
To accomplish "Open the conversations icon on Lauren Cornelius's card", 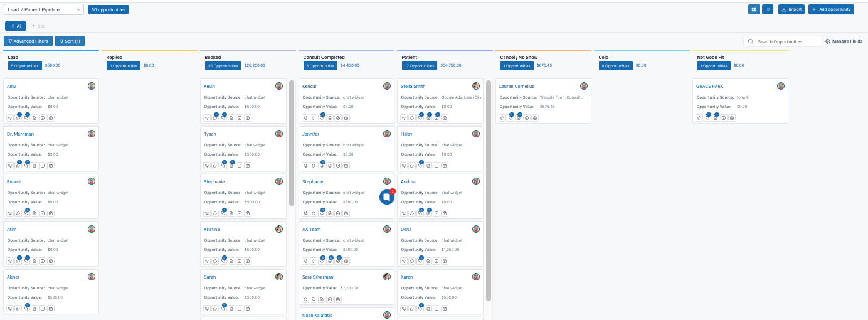I will click(503, 118).
